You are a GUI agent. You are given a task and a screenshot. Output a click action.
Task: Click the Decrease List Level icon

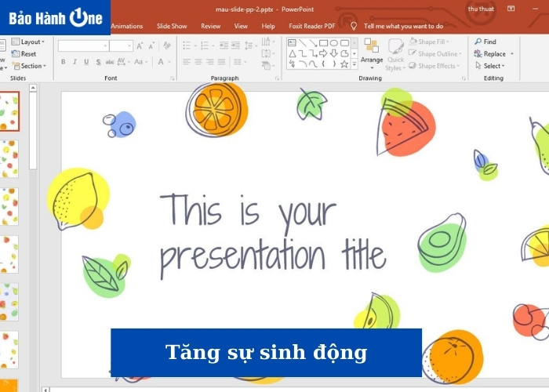[224, 45]
